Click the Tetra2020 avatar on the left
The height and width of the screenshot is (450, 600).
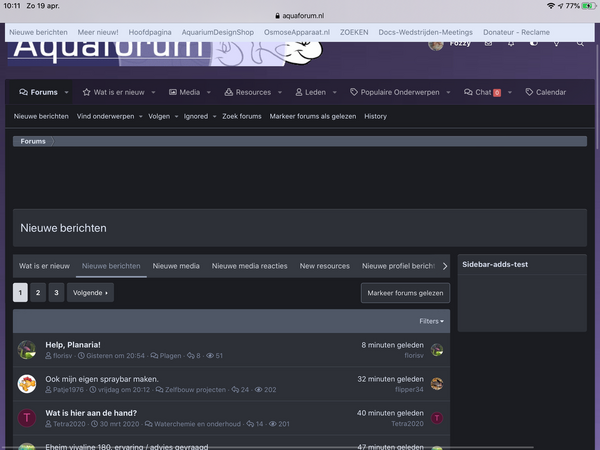click(x=27, y=418)
